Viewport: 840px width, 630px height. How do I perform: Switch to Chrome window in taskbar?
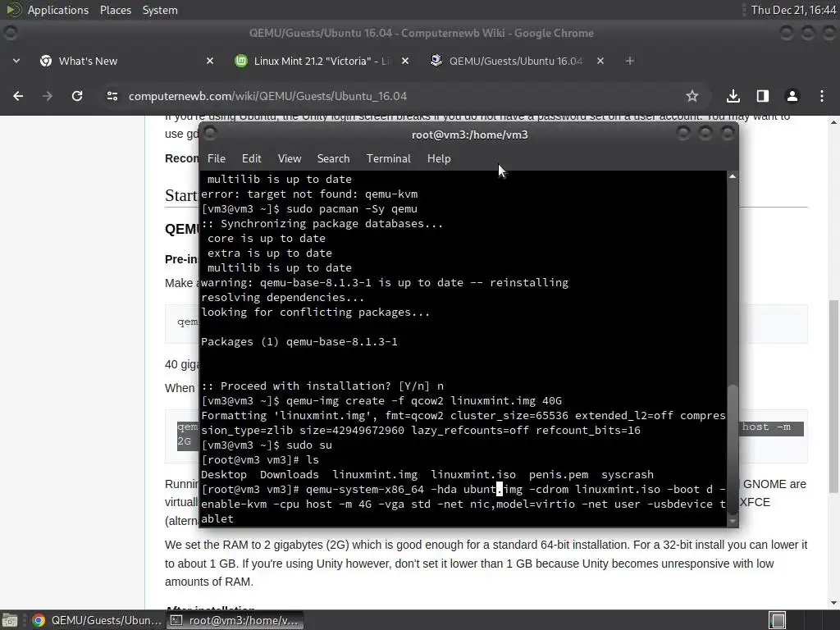coord(97,620)
